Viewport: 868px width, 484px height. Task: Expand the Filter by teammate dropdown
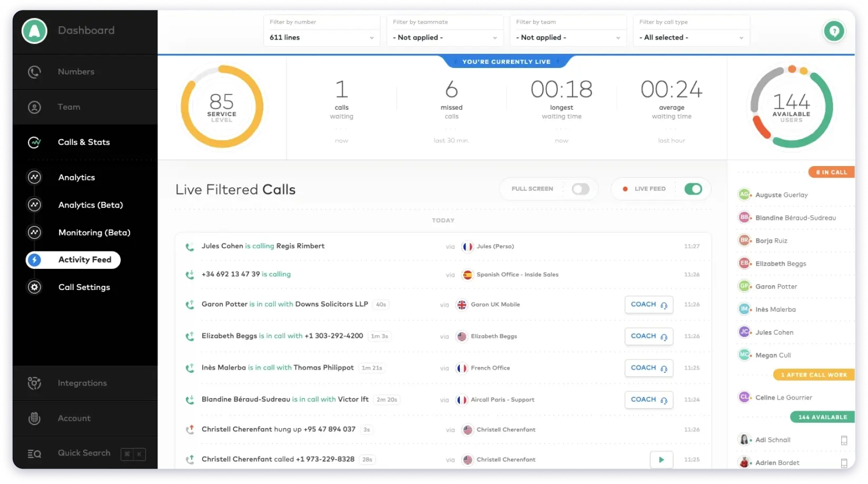click(445, 37)
